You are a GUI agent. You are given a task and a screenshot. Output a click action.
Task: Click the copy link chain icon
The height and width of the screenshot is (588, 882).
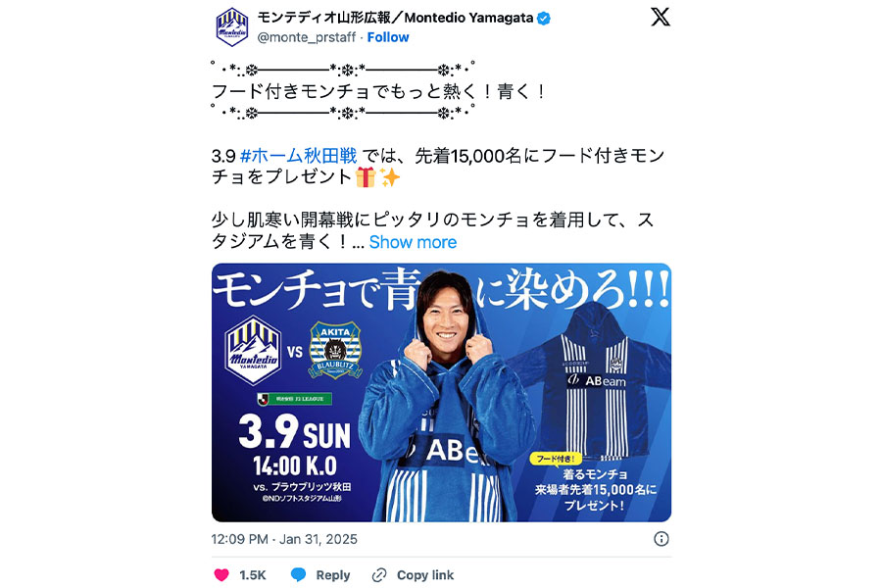(379, 574)
